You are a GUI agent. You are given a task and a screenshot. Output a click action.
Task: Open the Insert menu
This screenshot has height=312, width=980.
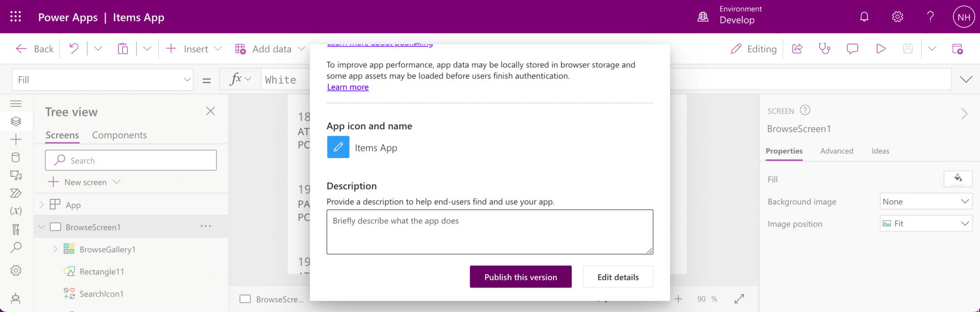[194, 49]
